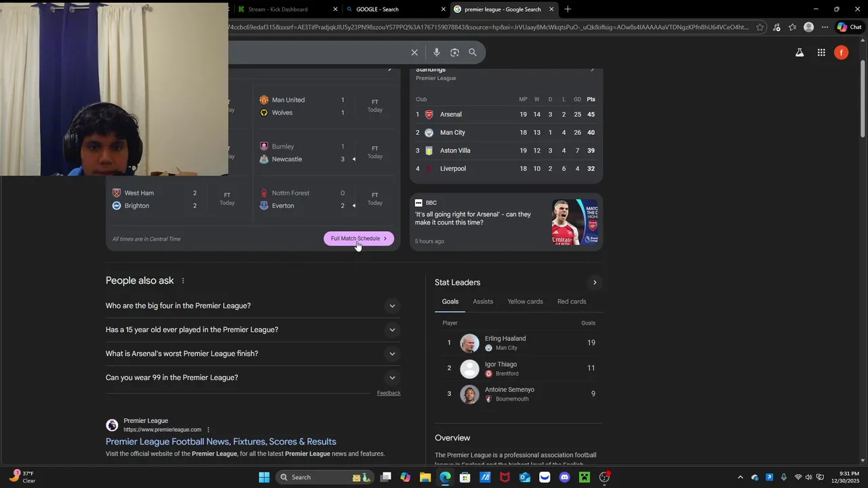Click the Feedback link
This screenshot has height=488, width=868.
coord(389,393)
